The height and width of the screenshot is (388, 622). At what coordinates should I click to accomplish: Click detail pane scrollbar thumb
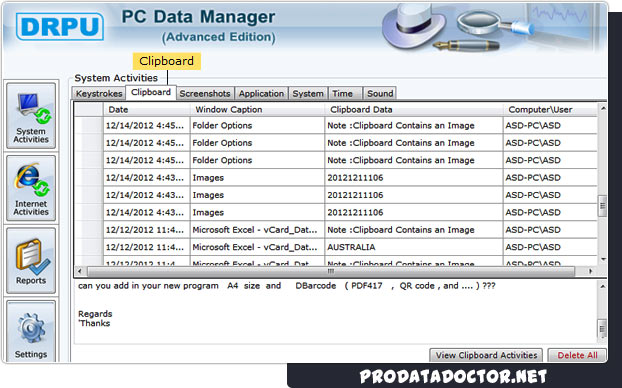coord(603,329)
